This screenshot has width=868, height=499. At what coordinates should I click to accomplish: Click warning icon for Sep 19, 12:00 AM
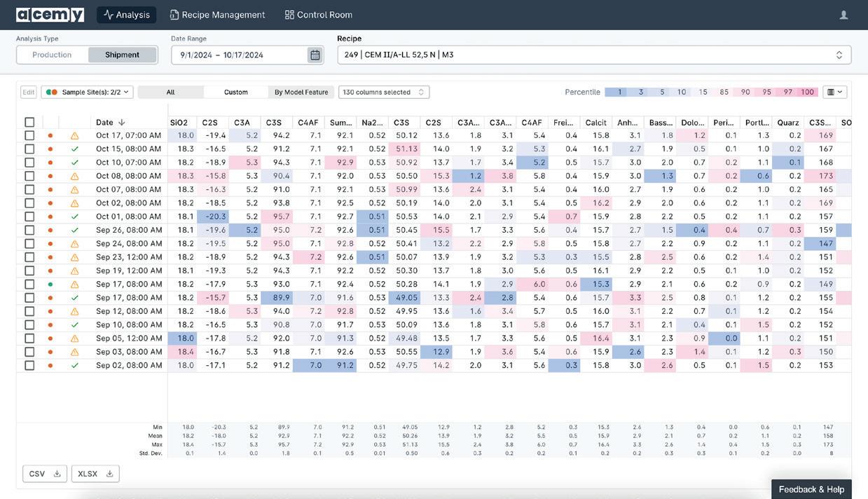point(75,271)
